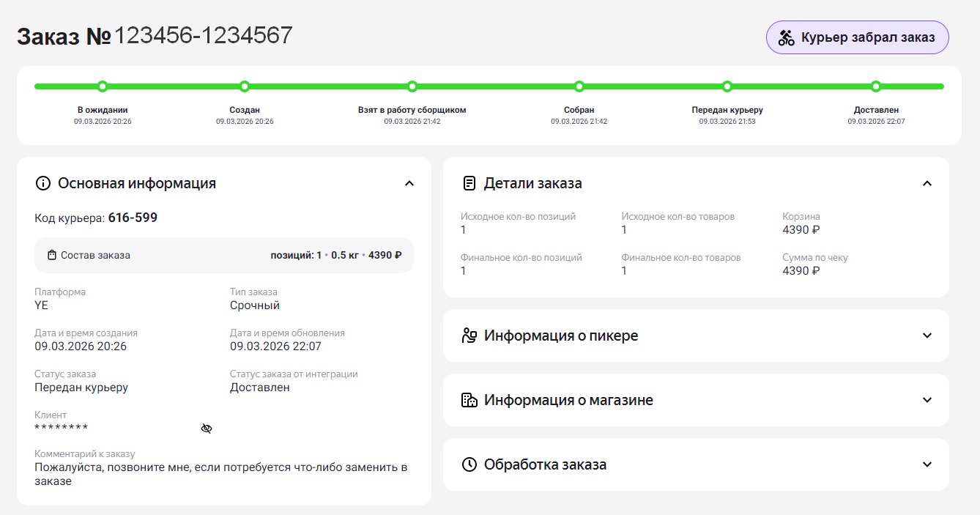Click the Передан курьеру timeline marker
980x515 pixels.
727,86
